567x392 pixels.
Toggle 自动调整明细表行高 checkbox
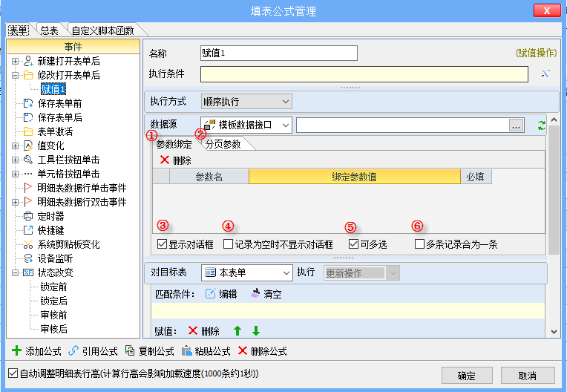tap(13, 373)
